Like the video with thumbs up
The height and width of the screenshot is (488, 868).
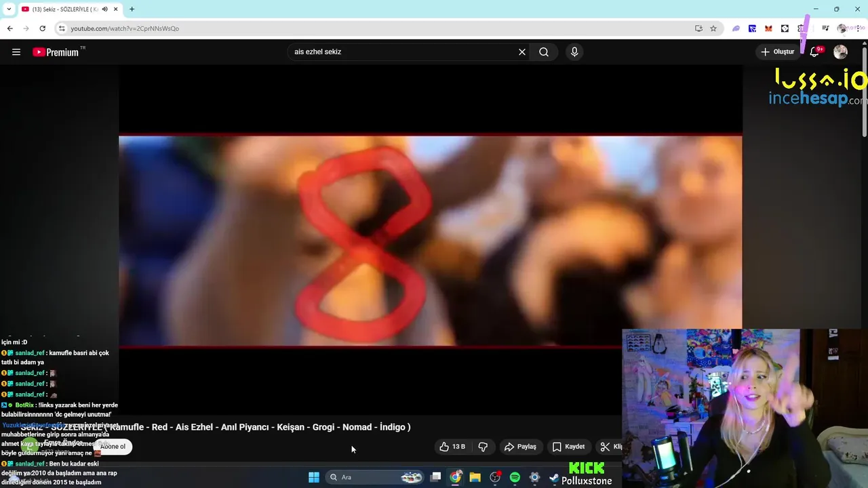[x=452, y=447]
